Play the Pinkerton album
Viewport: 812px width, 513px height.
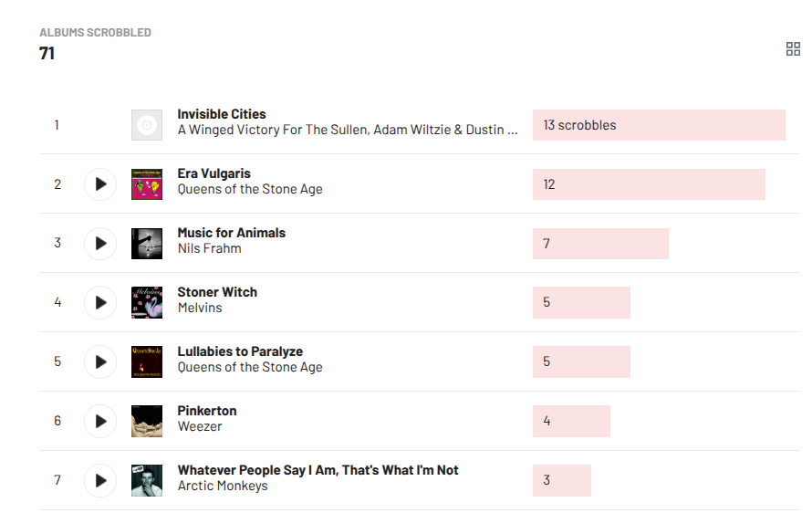coord(100,421)
